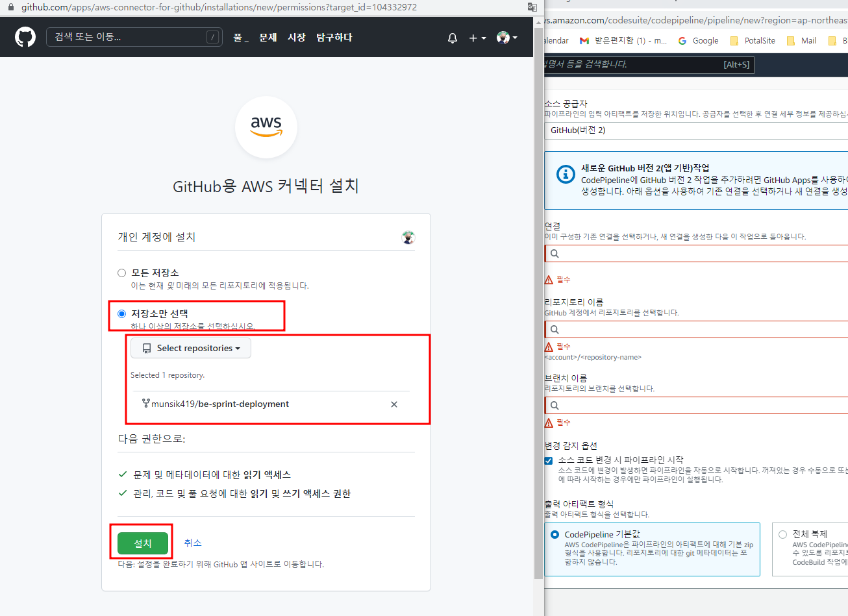
Task: Open the 소스 공급자 GitHub(버전 2) dropdown
Action: (696, 130)
